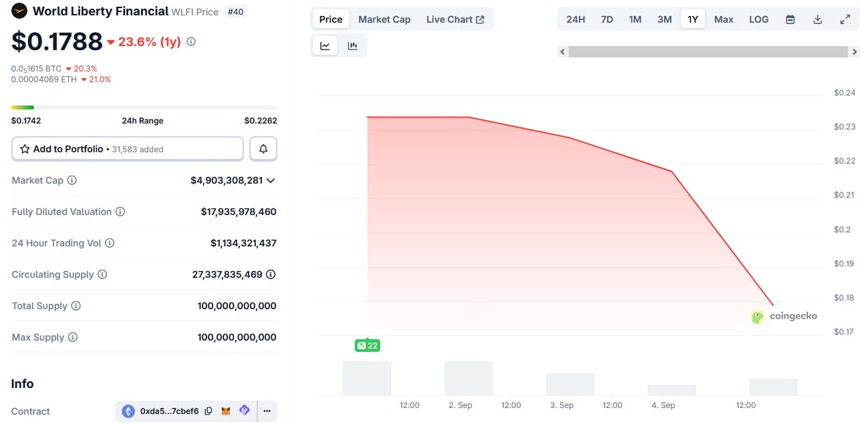Click the $0.1742 range low value

26,121
